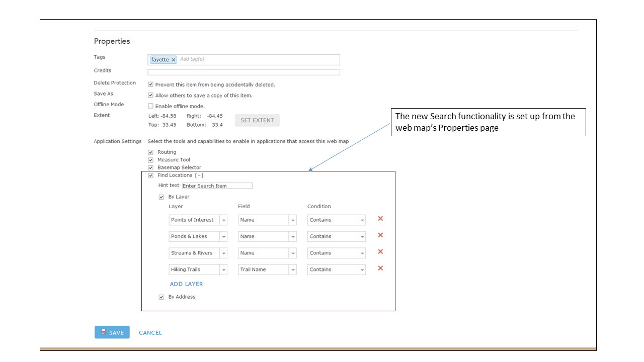Toggle the By Address checkbox
This screenshot has width=644, height=362.
click(162, 297)
